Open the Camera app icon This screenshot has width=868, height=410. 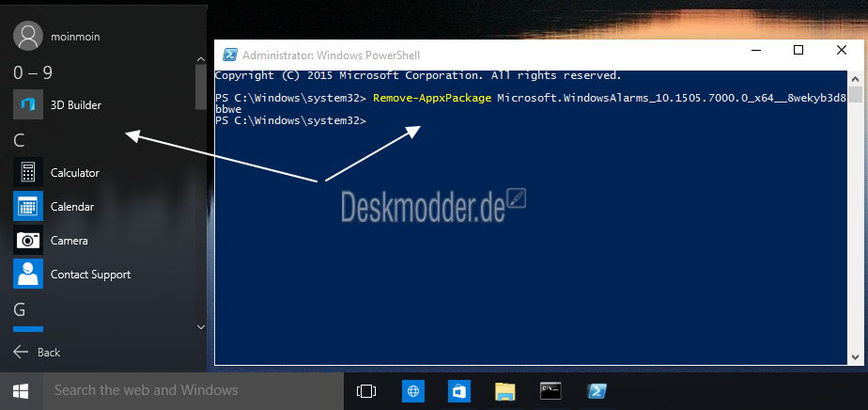pos(27,240)
